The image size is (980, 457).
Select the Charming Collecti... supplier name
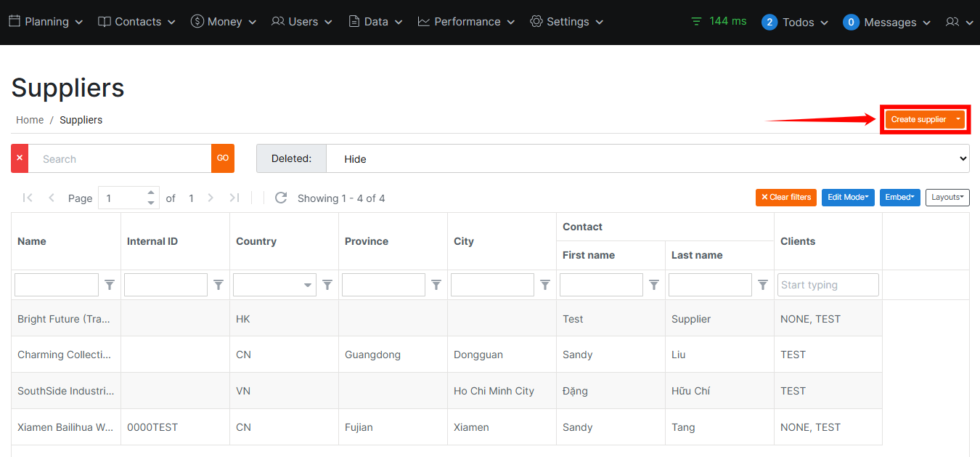[x=65, y=355]
